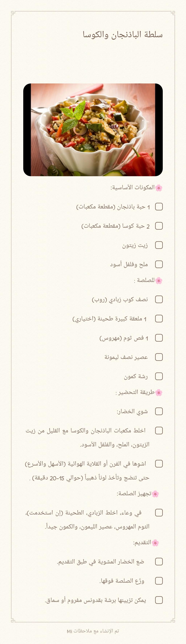Tick the parsley or sumac garnish step
The image size is (186, 644).
[159, 600]
